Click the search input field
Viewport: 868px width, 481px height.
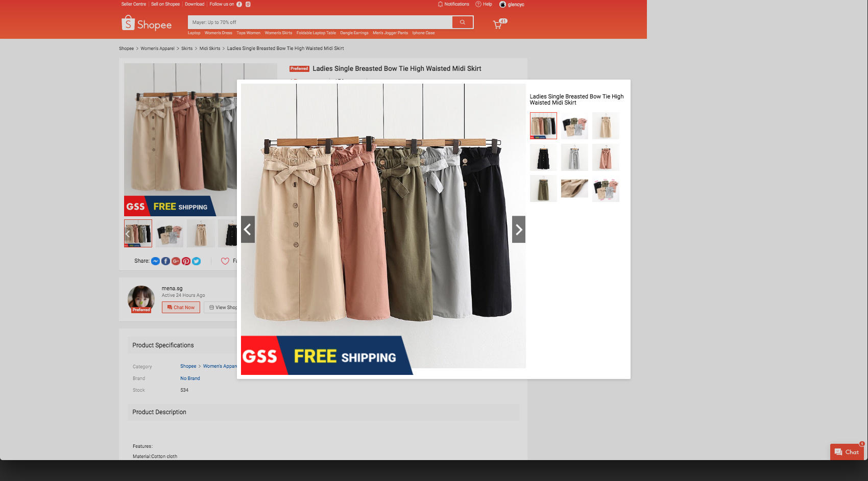[x=320, y=22]
